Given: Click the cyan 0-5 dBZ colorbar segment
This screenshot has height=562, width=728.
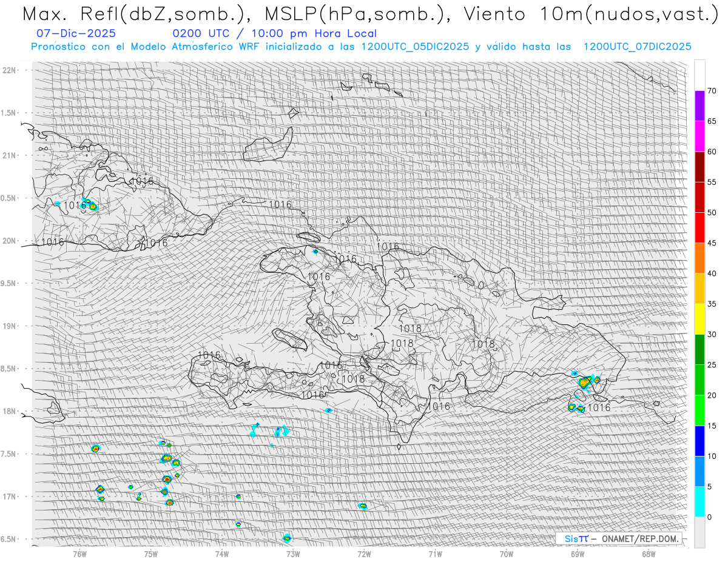Looking at the screenshot, I should point(699,501).
